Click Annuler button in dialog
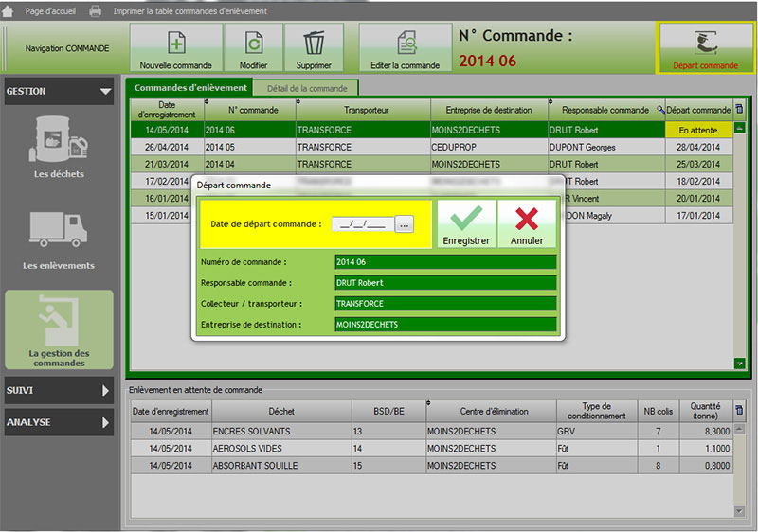 tap(527, 224)
